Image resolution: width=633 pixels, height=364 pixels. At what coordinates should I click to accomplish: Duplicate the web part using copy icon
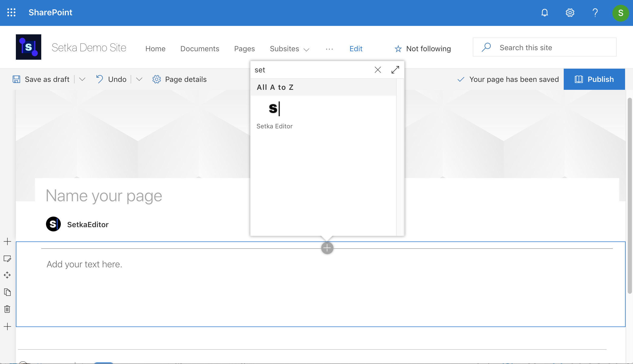click(x=7, y=292)
